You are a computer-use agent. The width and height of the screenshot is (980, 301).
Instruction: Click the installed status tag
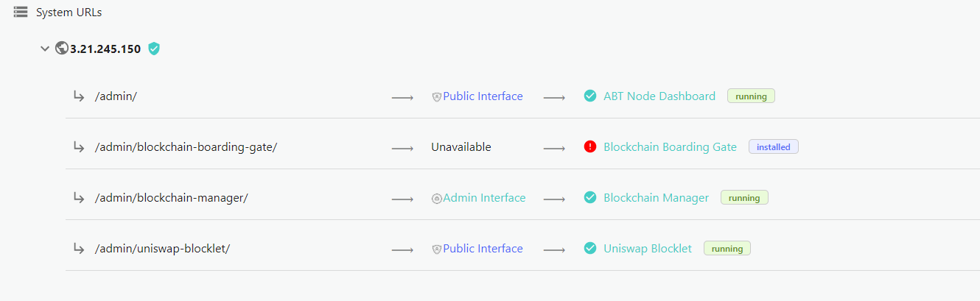click(x=774, y=146)
